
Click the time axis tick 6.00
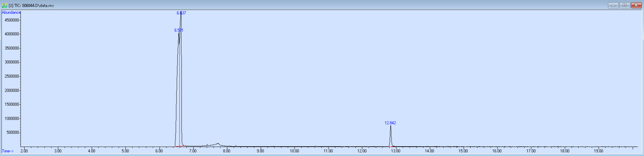159,151
